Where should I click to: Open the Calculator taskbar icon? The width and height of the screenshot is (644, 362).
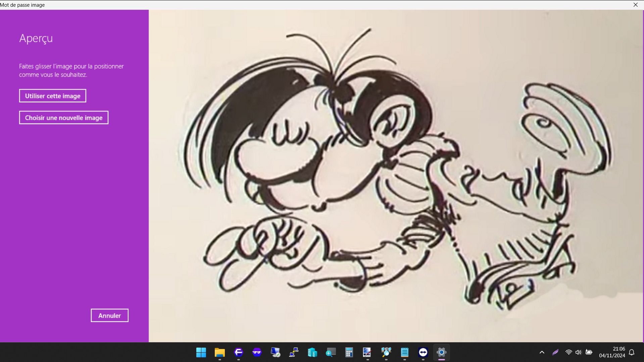coord(349,353)
